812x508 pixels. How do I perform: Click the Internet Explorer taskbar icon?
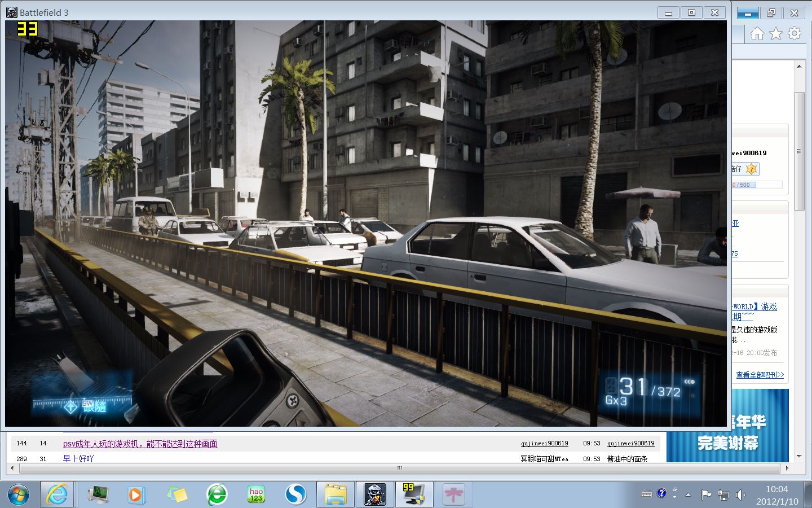[x=57, y=494]
